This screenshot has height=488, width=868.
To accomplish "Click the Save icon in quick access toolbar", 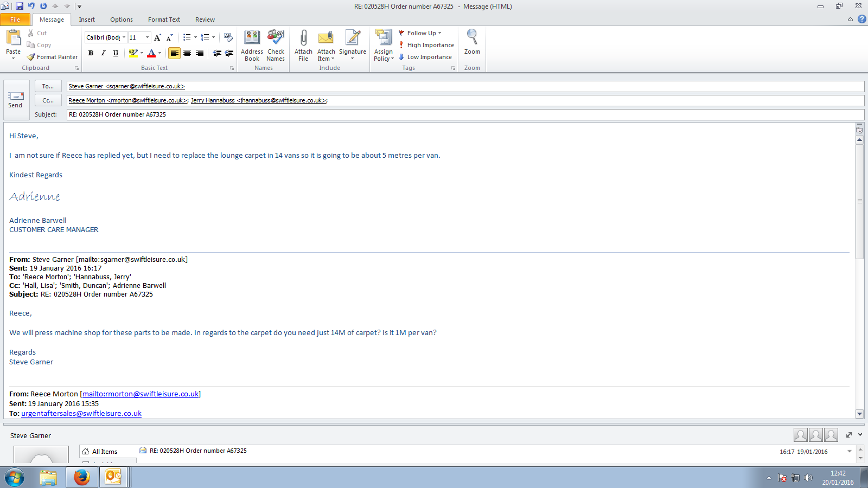I will 20,6.
